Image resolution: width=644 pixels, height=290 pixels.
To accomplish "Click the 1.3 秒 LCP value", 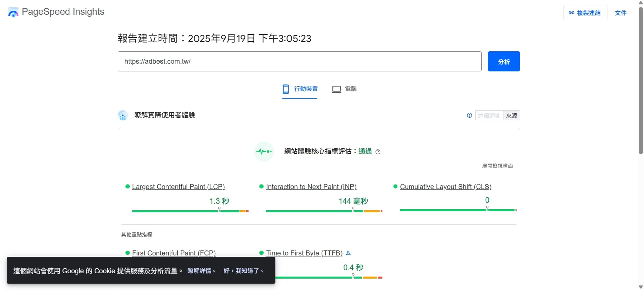I will pyautogui.click(x=219, y=201).
